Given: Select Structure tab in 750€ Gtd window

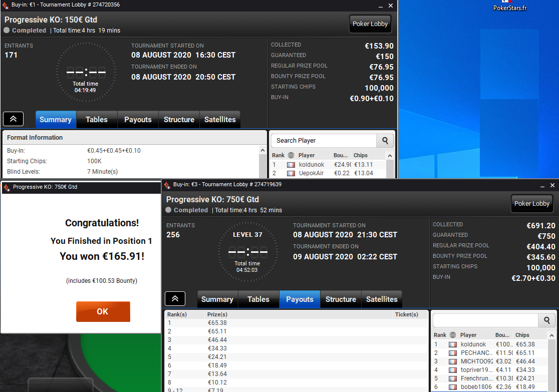Looking at the screenshot, I should click(x=341, y=299).
